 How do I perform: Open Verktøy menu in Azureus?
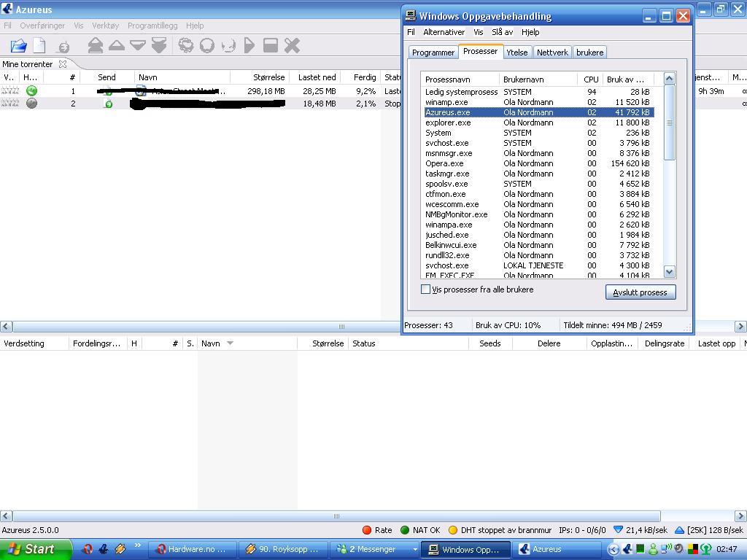click(105, 26)
